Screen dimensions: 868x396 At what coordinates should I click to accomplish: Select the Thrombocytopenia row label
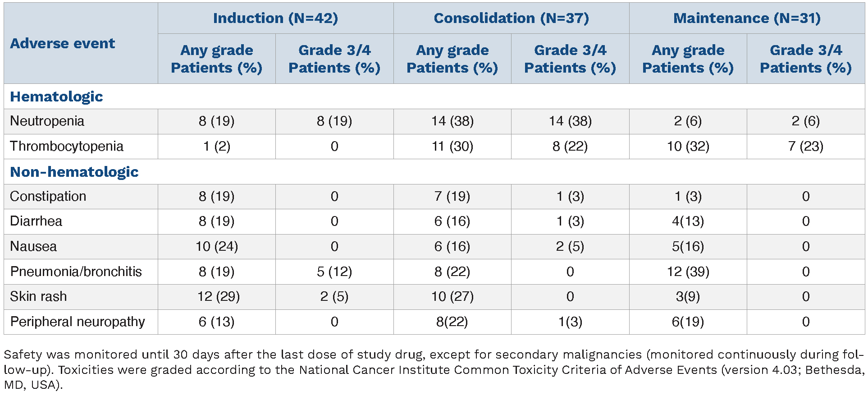click(x=67, y=146)
